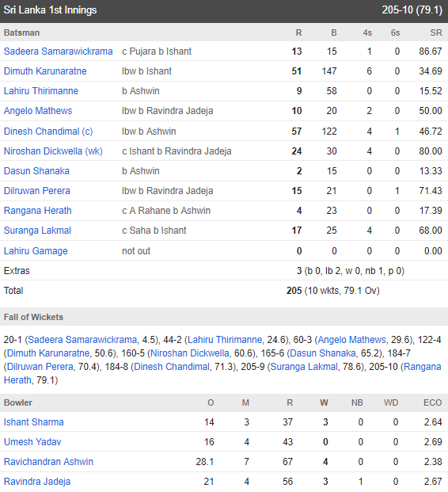Open Suranga Lakmal fall of wicket link
This screenshot has width=448, height=492.
tap(304, 367)
